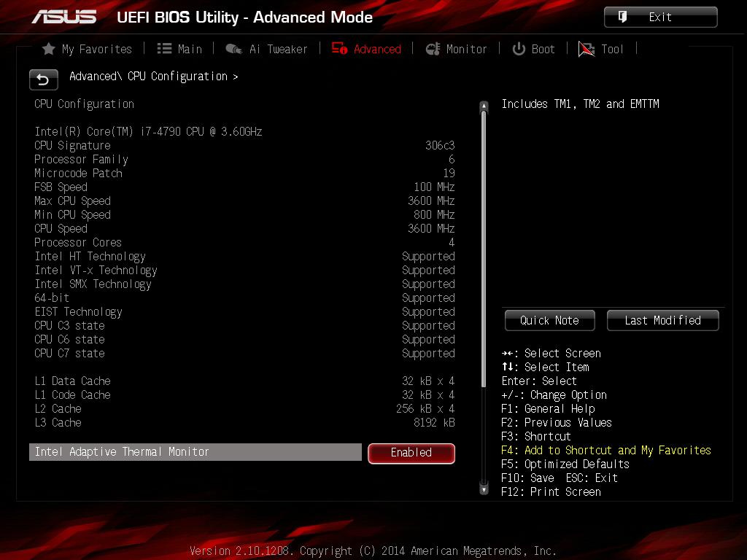The height and width of the screenshot is (560, 747).
Task: Switch to the Main tab
Action: click(x=179, y=49)
